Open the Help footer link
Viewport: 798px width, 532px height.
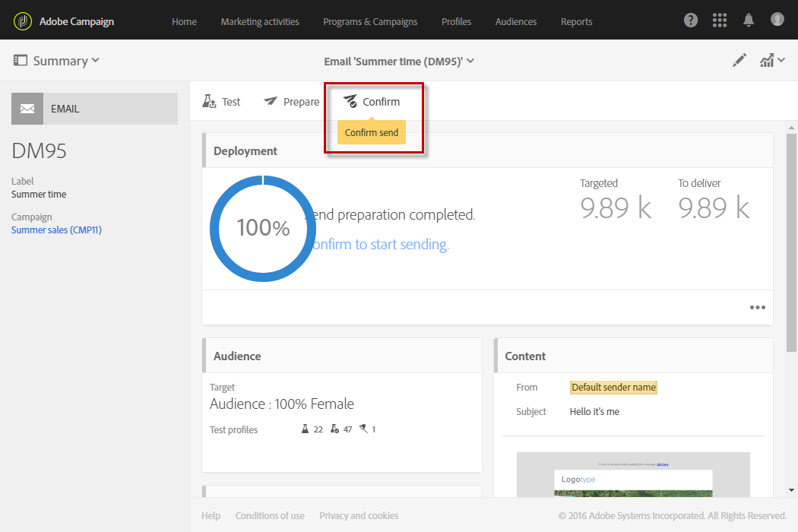(x=211, y=516)
